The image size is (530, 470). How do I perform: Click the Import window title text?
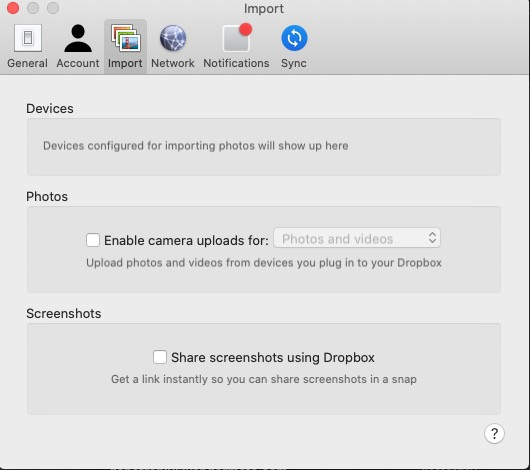pos(264,8)
